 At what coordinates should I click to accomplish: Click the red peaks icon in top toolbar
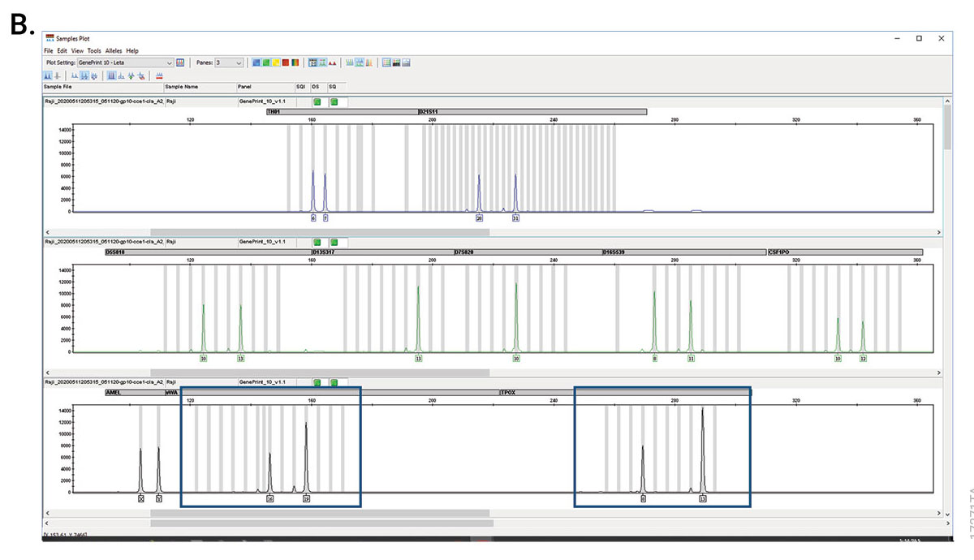pos(333,62)
